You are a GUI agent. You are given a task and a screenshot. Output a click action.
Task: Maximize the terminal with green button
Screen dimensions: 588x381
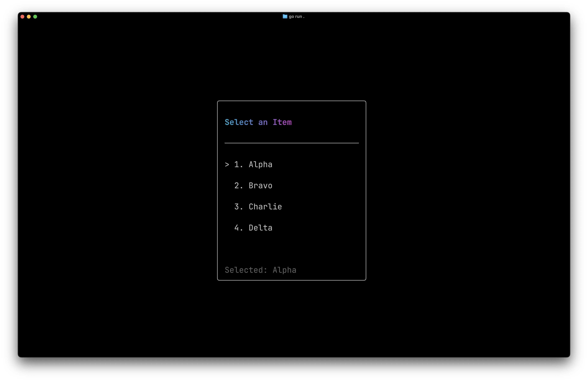[x=35, y=17]
